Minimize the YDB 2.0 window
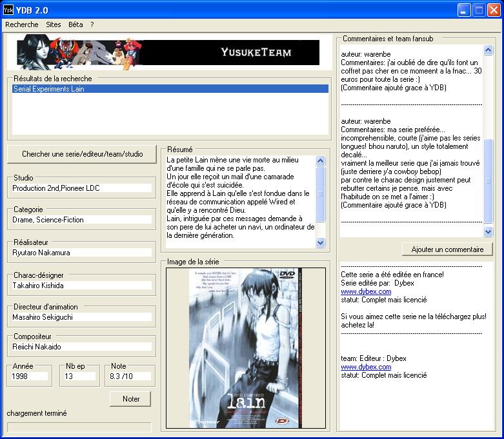Viewport: 504px width, 439px height. point(464,10)
